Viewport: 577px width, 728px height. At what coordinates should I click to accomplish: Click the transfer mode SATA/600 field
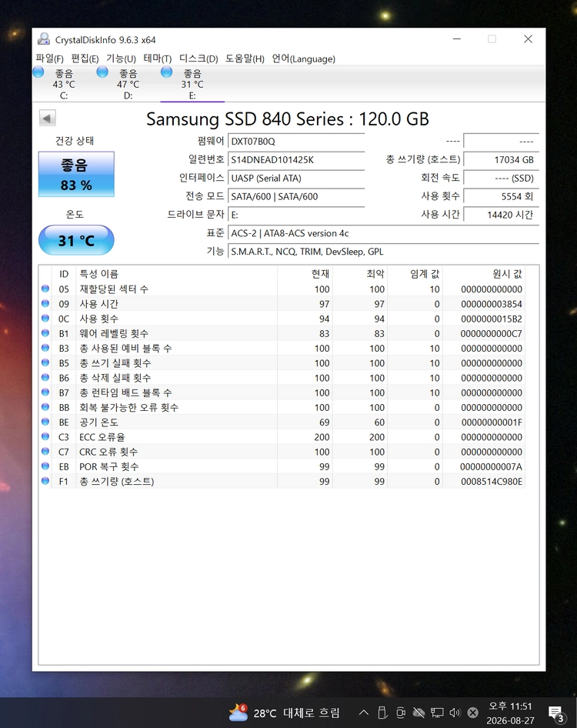296,196
